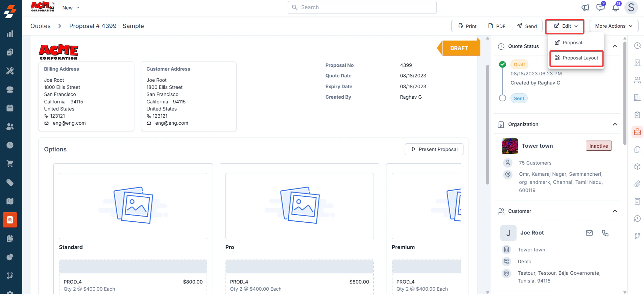The image size is (644, 294).
Task: Click the email envelope icon for Joe Root
Action: coord(589,233)
